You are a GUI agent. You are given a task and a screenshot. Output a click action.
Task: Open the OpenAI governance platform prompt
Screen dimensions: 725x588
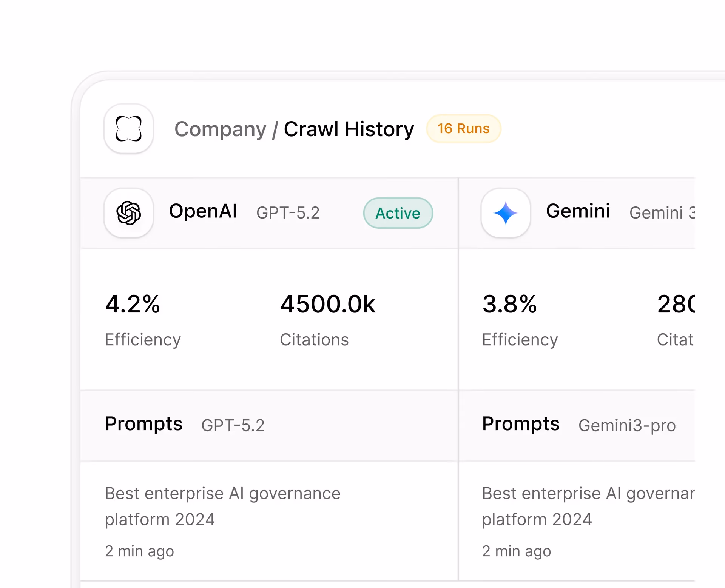(223, 506)
